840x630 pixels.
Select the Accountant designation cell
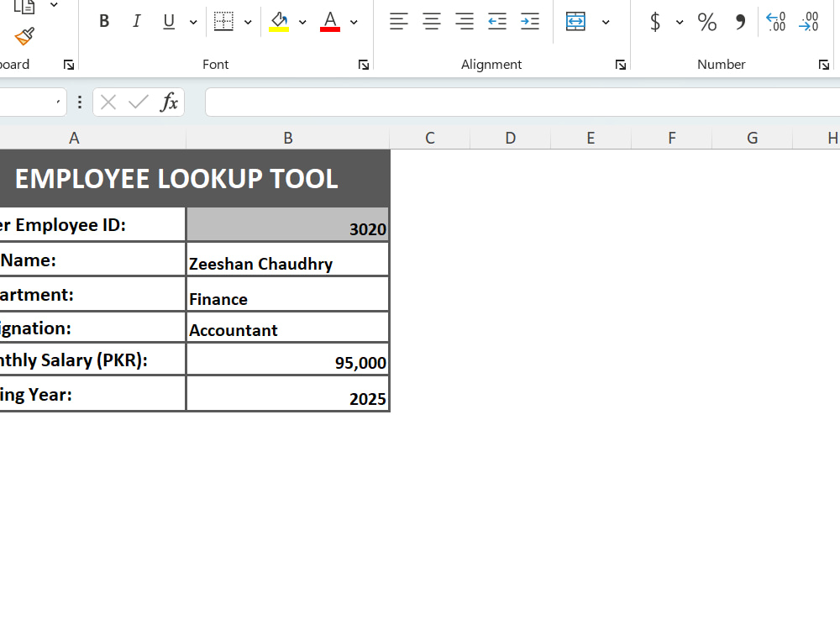pos(287,328)
